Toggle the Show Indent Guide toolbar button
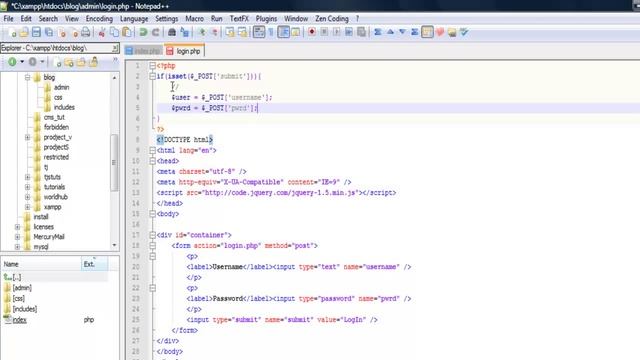The width and height of the screenshot is (640, 360). coord(284,32)
